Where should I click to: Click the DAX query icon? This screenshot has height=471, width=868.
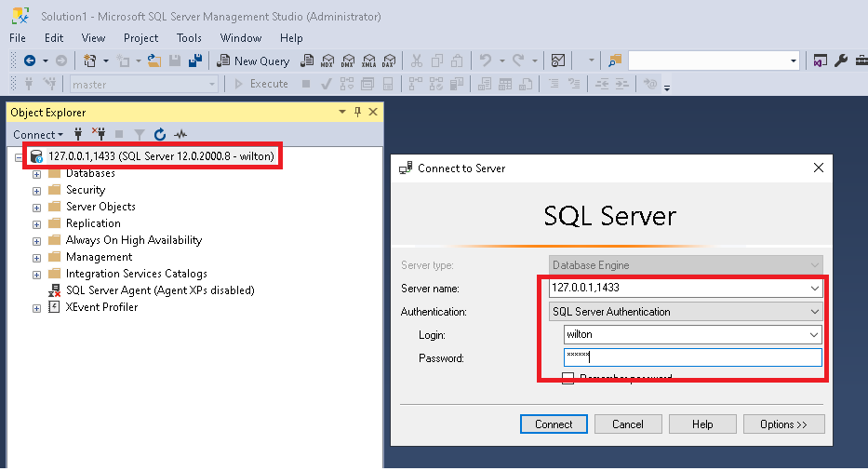point(389,61)
